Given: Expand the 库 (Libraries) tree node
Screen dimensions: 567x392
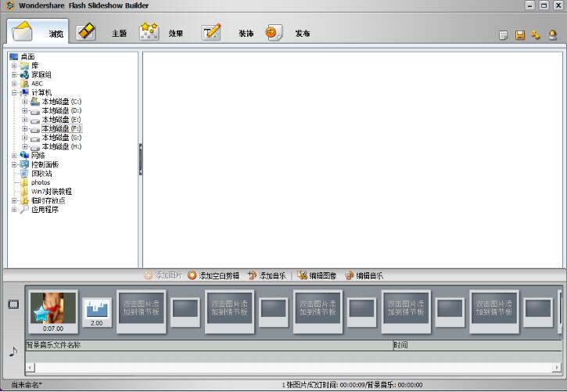Looking at the screenshot, I should [x=14, y=66].
